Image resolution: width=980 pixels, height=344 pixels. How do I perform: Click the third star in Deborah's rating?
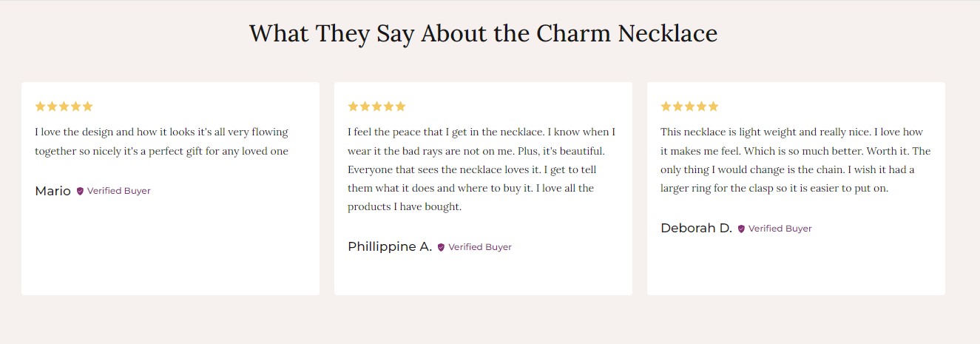689,107
